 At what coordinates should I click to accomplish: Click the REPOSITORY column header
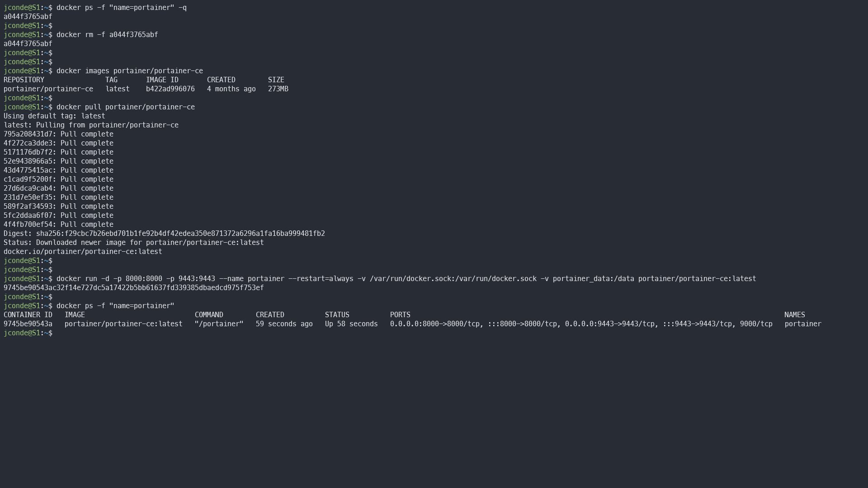tap(24, 80)
